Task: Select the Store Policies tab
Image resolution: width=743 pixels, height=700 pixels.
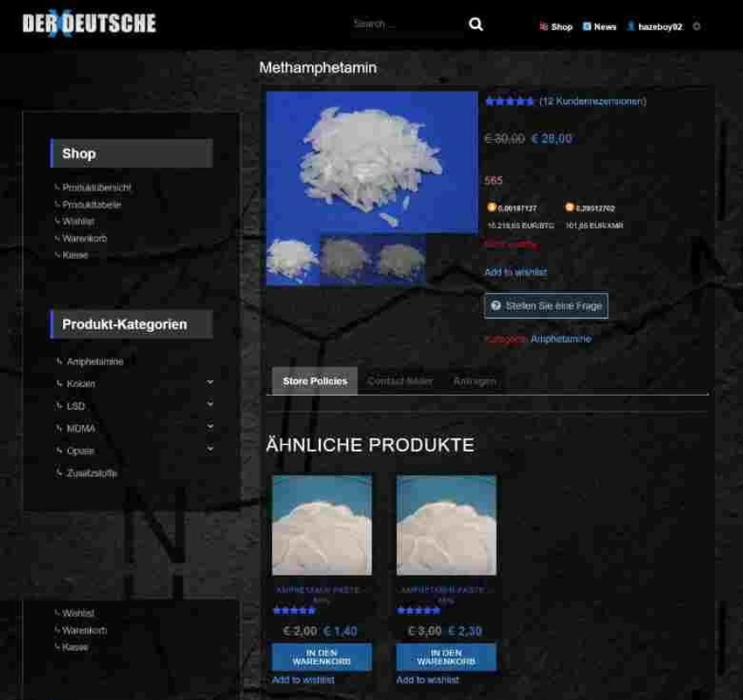Action: point(315,381)
